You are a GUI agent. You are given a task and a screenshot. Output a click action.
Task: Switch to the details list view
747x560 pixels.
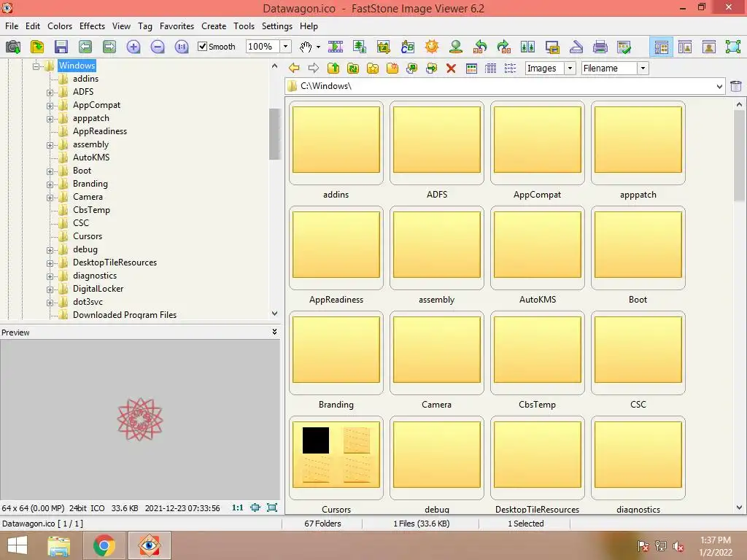point(491,69)
